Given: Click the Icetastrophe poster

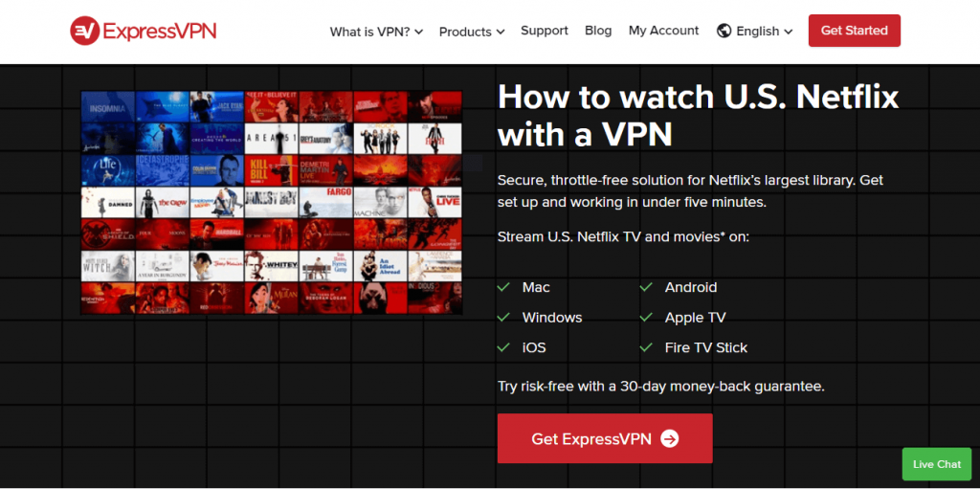Looking at the screenshot, I should 162,170.
